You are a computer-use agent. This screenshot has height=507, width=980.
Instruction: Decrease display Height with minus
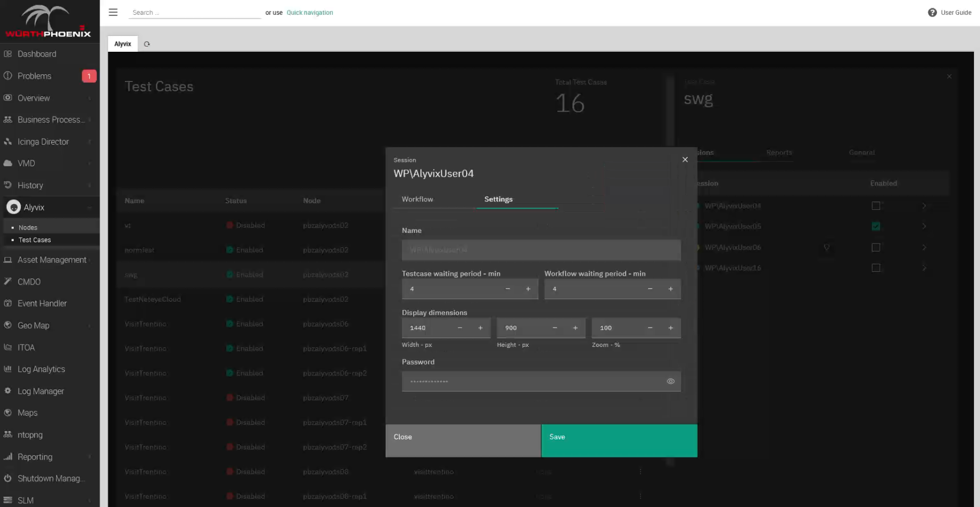[x=555, y=328]
